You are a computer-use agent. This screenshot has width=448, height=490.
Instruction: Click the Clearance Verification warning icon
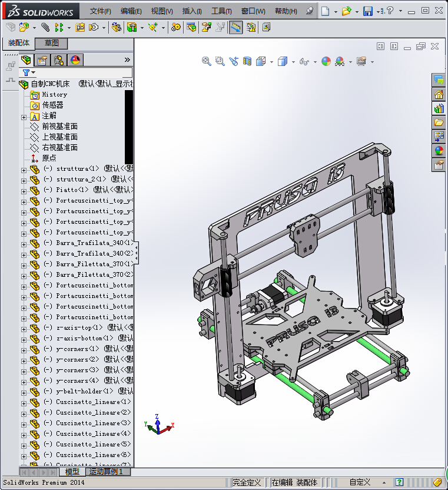click(x=251, y=28)
